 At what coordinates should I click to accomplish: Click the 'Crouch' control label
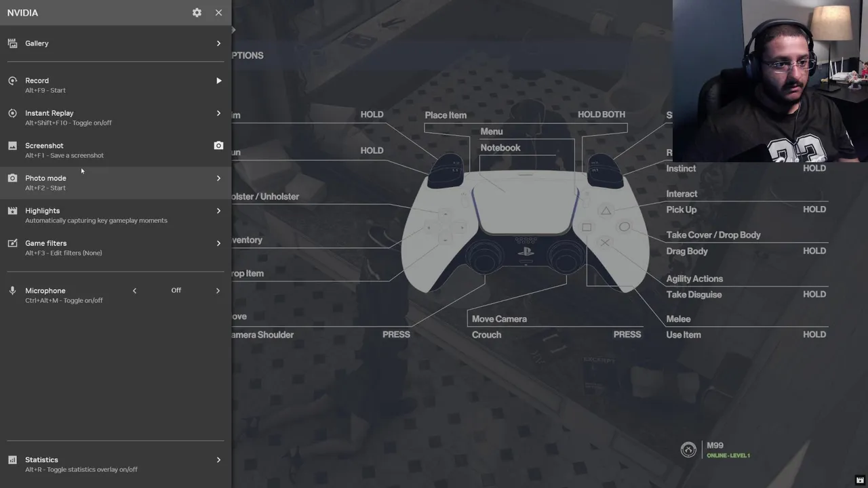pyautogui.click(x=486, y=335)
